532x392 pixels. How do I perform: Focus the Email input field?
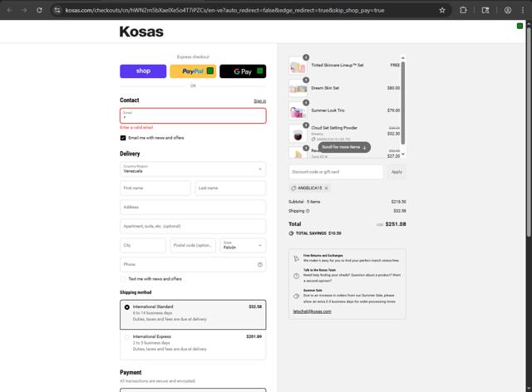click(193, 115)
